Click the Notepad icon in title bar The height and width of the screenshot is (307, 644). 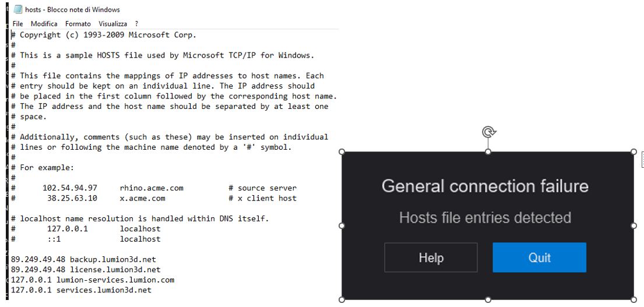[17, 9]
